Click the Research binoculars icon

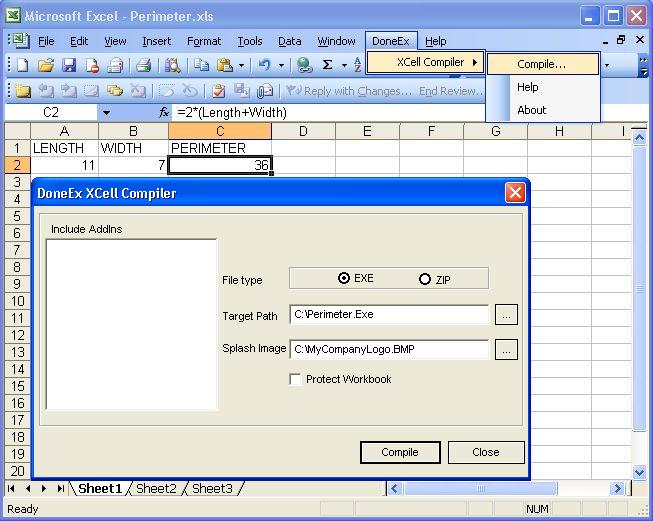[x=172, y=65]
